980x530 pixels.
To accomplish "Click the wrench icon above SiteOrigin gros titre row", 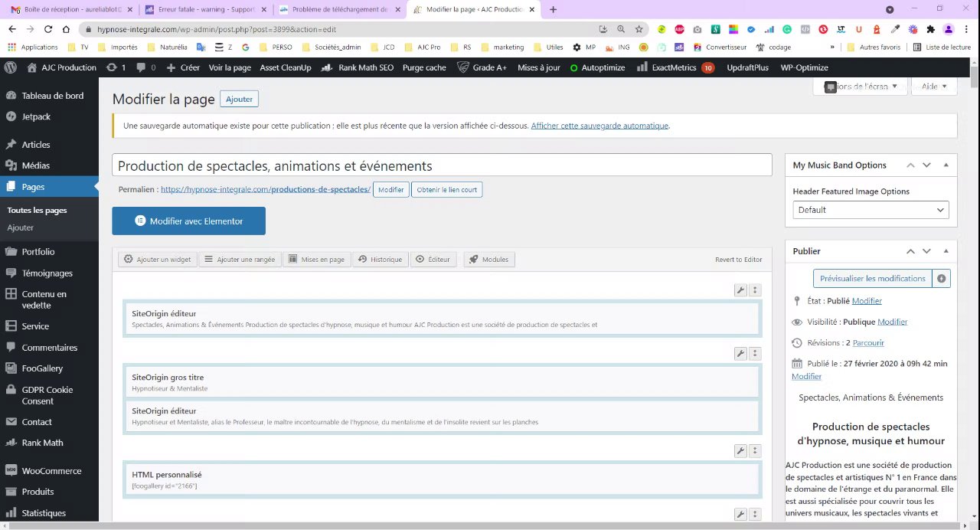I will click(740, 353).
